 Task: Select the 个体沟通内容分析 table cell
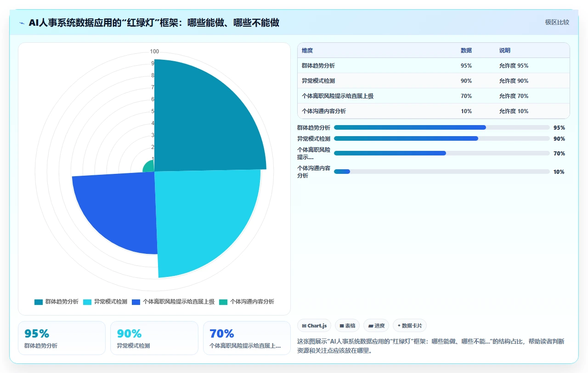click(x=324, y=111)
